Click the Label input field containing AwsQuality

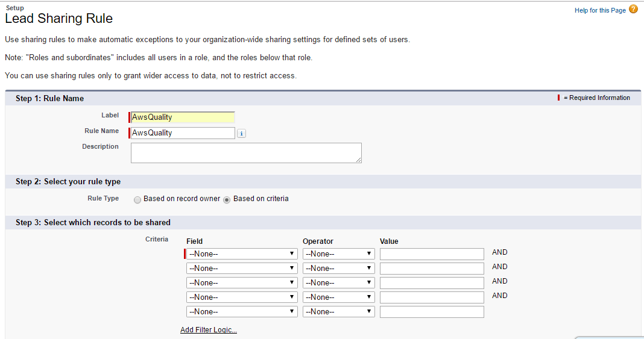coord(183,117)
